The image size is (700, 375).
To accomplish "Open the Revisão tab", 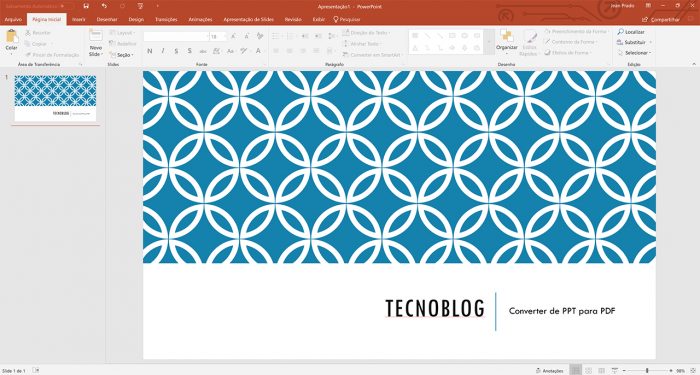I will (293, 20).
